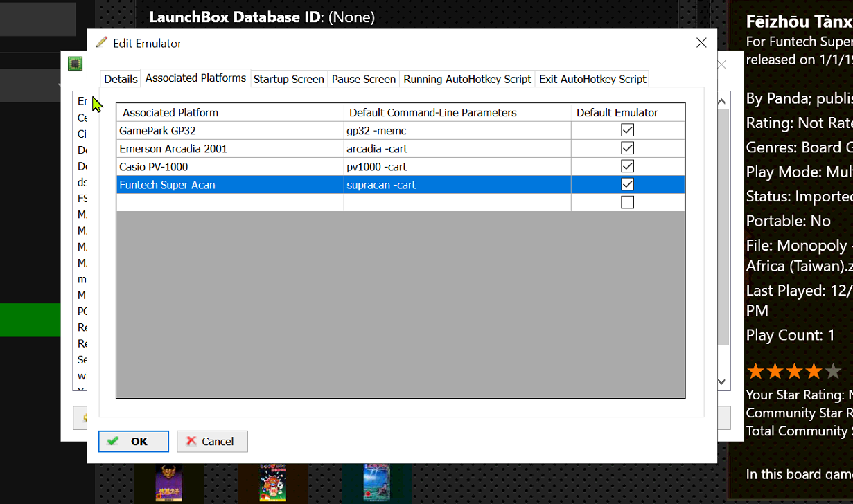Click the empty command-line parameters cell in new row
The width and height of the screenshot is (853, 504).
(x=457, y=202)
